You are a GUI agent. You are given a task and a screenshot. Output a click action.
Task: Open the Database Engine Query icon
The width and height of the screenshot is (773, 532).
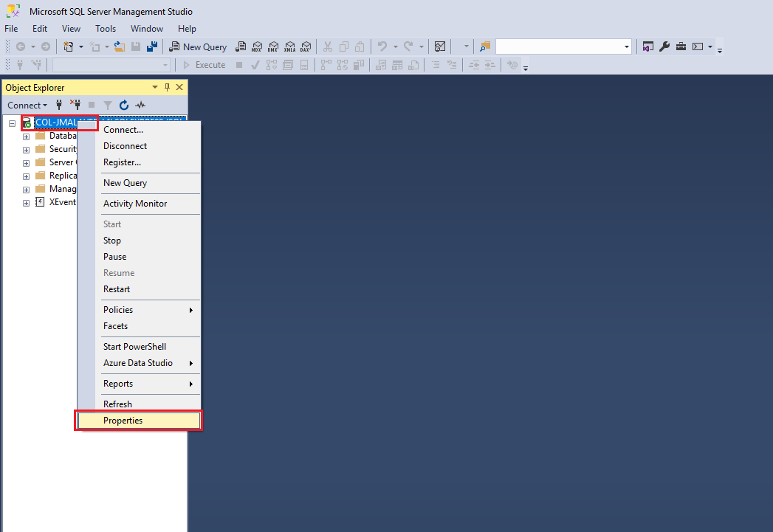click(x=241, y=46)
